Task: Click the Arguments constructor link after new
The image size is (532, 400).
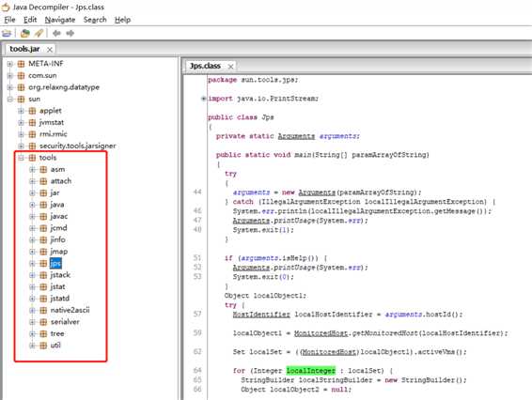Action: click(x=317, y=192)
